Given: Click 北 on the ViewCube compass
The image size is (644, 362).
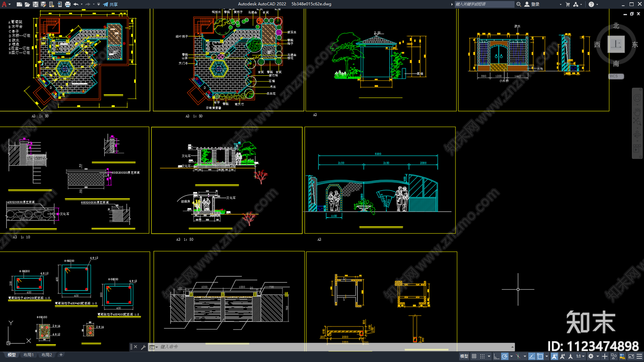Looking at the screenshot, I should pos(616,26).
